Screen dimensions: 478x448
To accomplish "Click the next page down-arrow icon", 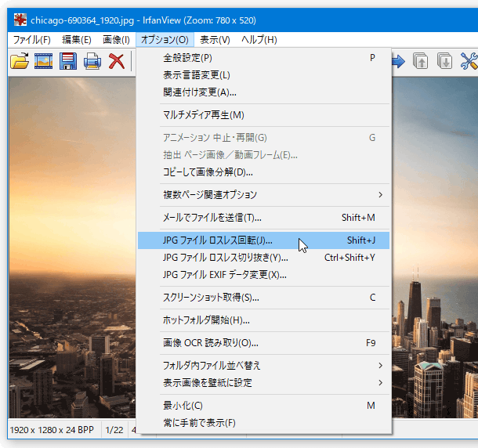I will click(x=444, y=61).
